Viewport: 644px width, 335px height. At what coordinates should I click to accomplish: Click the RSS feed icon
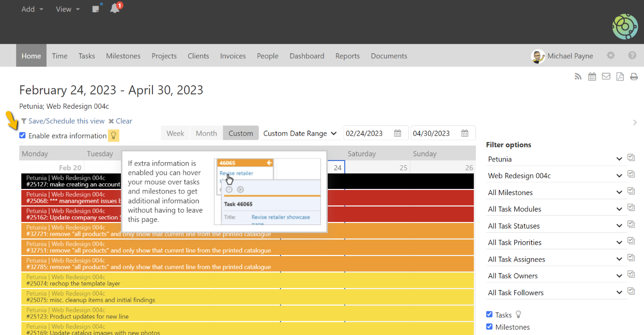[x=578, y=77]
